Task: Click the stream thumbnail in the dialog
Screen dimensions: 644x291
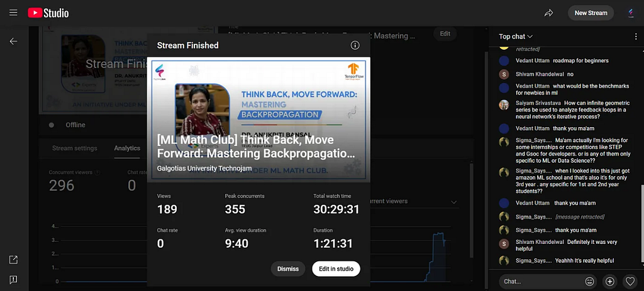Action: (258, 120)
